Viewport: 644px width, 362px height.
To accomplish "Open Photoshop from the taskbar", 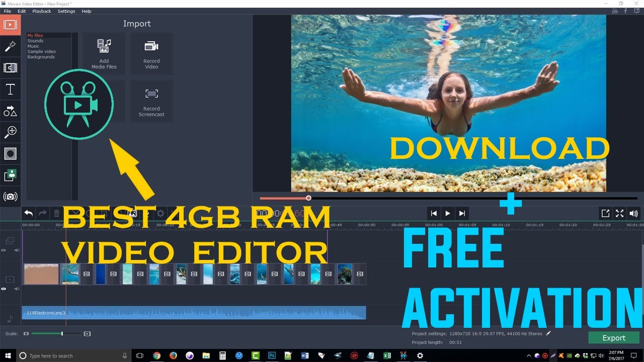I will point(272,355).
